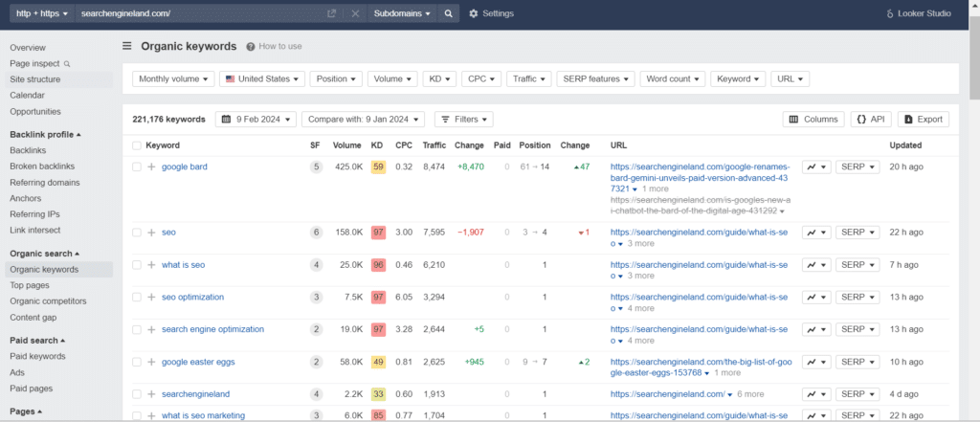Click the plus icon next to seo

click(x=151, y=232)
